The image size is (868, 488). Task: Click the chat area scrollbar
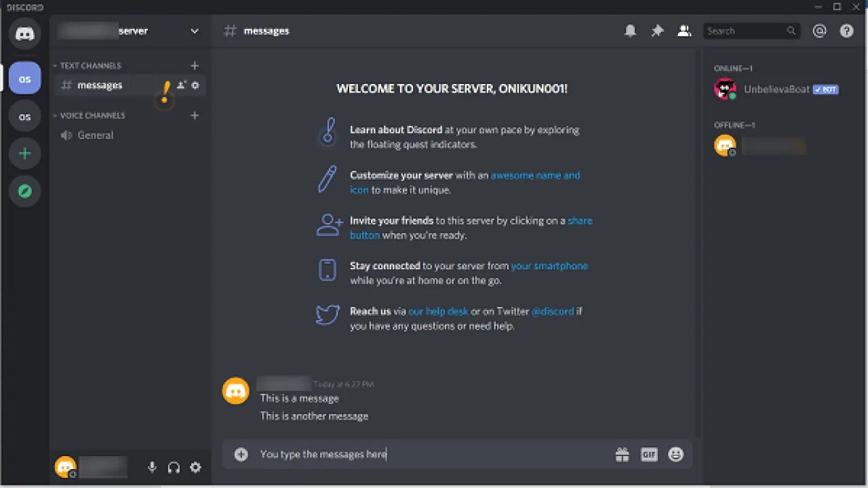697,244
